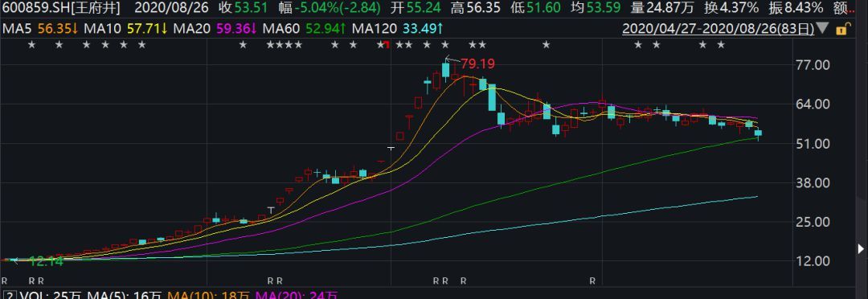
Task: Click the 38.00 price axis label
Action: tap(813, 182)
